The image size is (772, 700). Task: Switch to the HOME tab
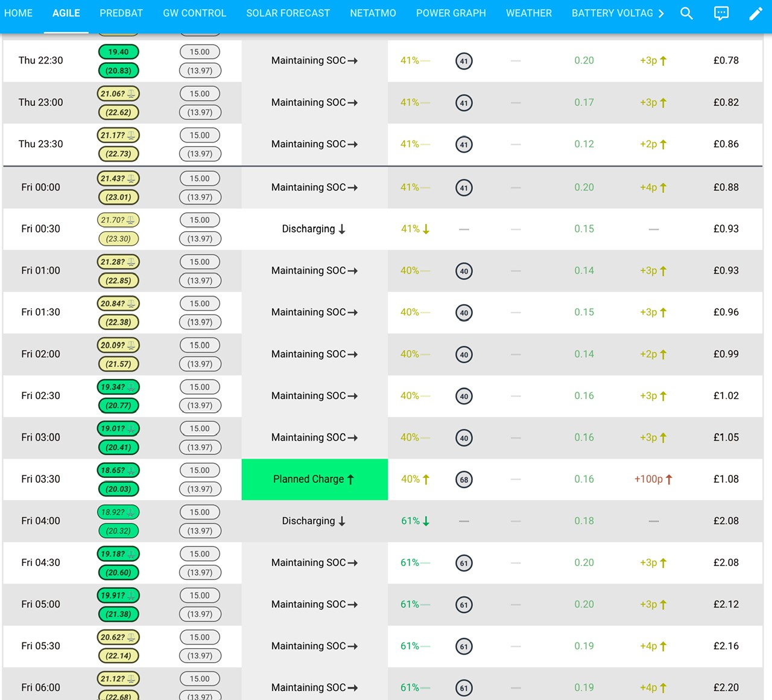(18, 13)
